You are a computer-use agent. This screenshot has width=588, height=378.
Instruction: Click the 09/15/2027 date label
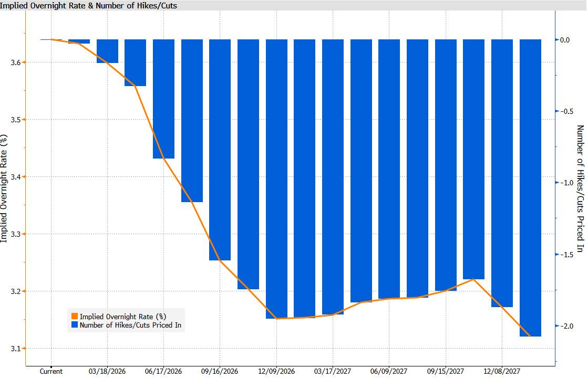(446, 371)
